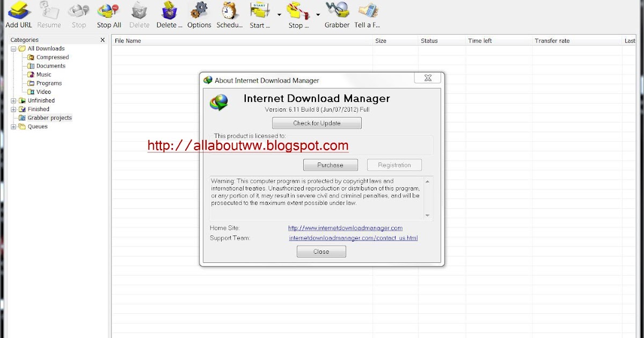The width and height of the screenshot is (644, 338).
Task: Click the Stop Queue icon
Action: (x=297, y=11)
